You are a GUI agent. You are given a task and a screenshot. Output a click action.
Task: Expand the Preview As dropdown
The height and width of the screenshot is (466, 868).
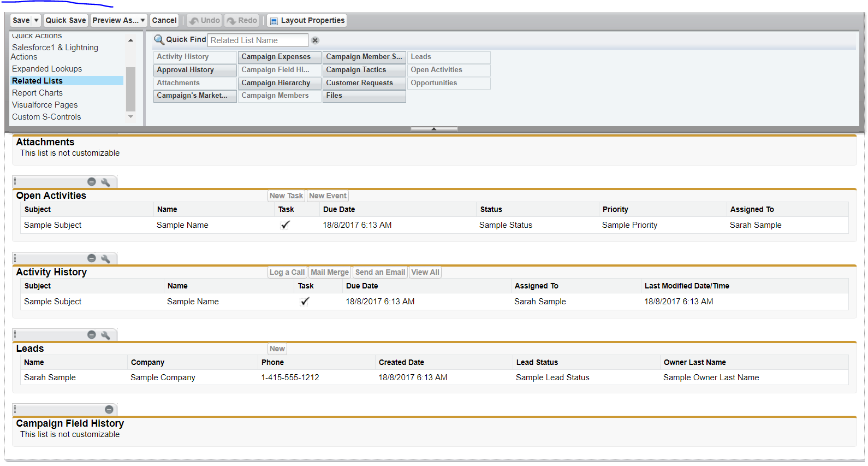click(x=142, y=21)
